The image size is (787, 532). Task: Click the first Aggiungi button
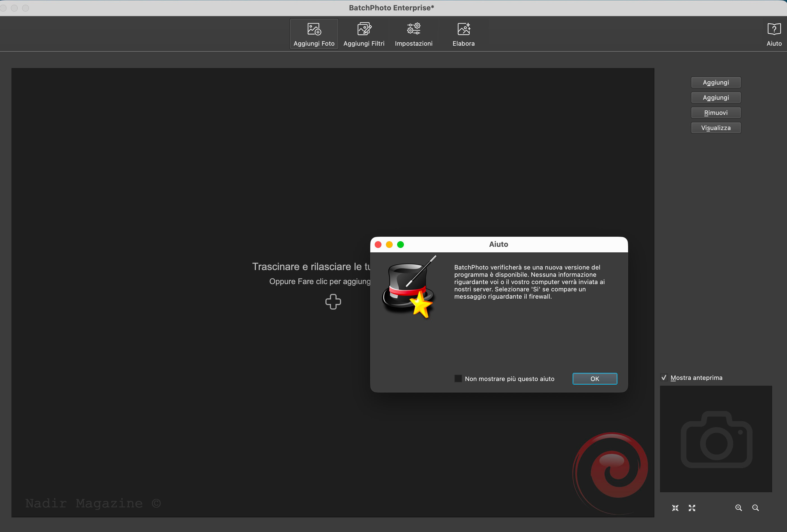coord(716,82)
